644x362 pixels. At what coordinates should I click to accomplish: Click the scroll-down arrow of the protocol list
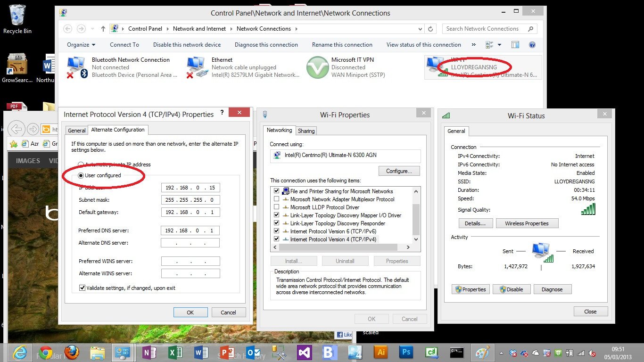[416, 239]
